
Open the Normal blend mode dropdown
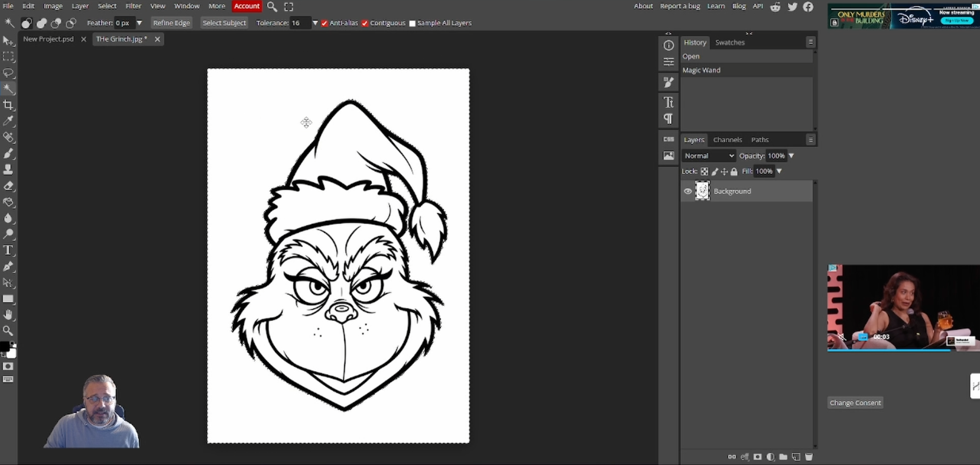click(x=708, y=156)
